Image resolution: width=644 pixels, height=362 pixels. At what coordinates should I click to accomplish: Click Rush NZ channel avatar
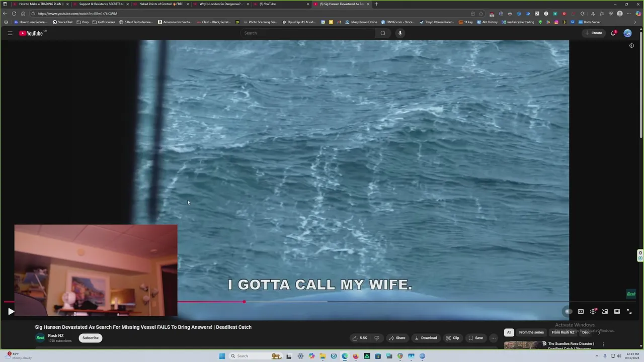[40, 338]
